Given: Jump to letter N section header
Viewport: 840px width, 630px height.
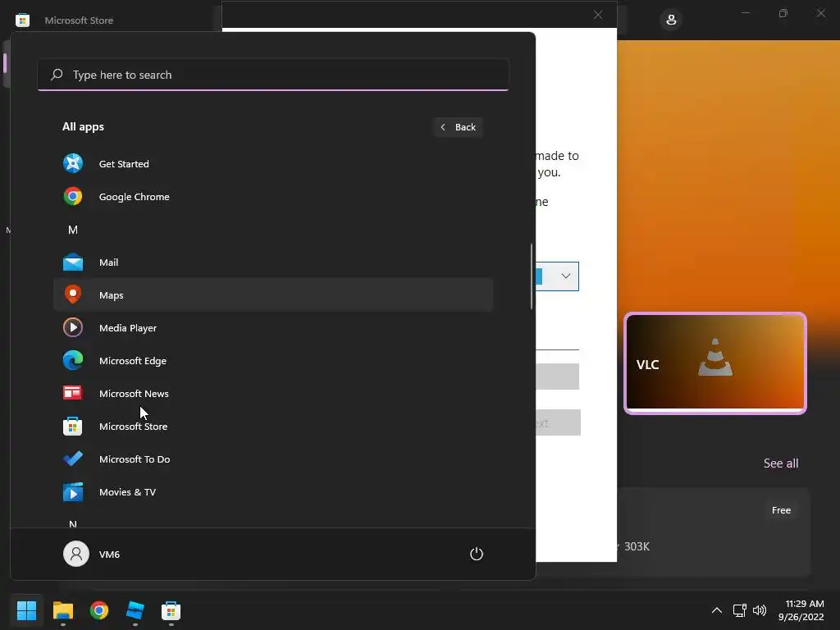Looking at the screenshot, I should pos(73,524).
